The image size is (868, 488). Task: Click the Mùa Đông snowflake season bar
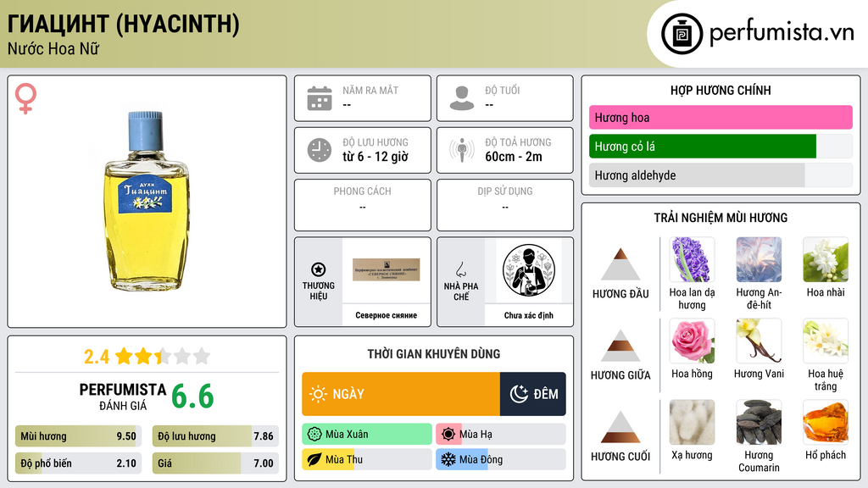(x=500, y=459)
